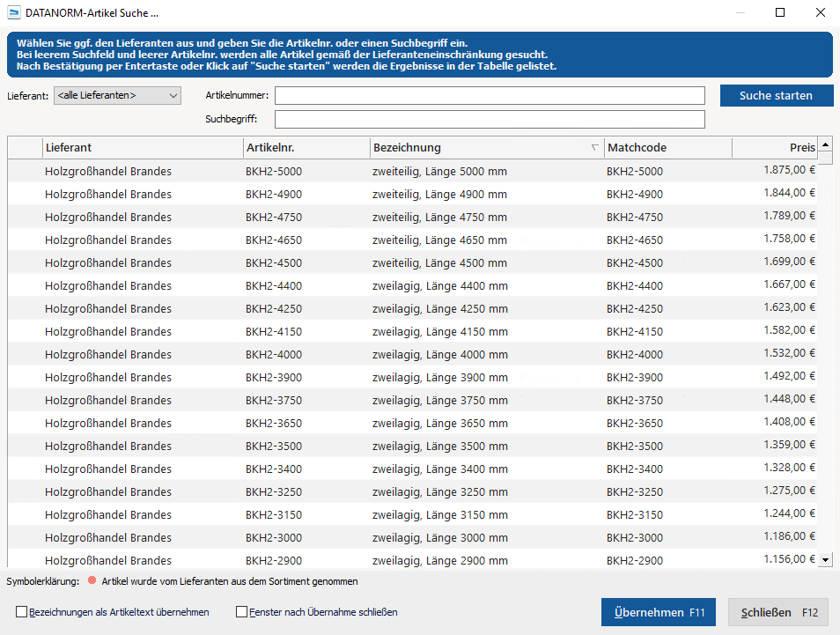Sort by Preis column header
The width and height of the screenshot is (840, 635).
click(775, 148)
